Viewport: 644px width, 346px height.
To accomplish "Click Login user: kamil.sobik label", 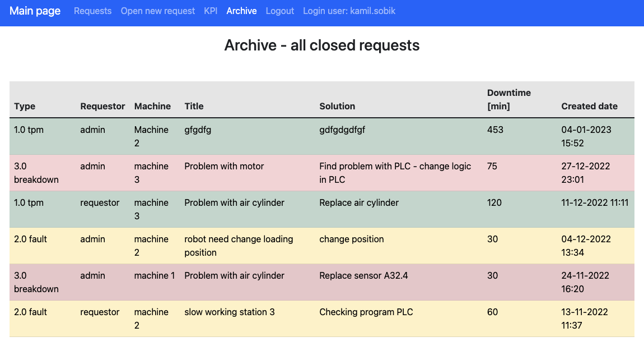I will click(349, 11).
